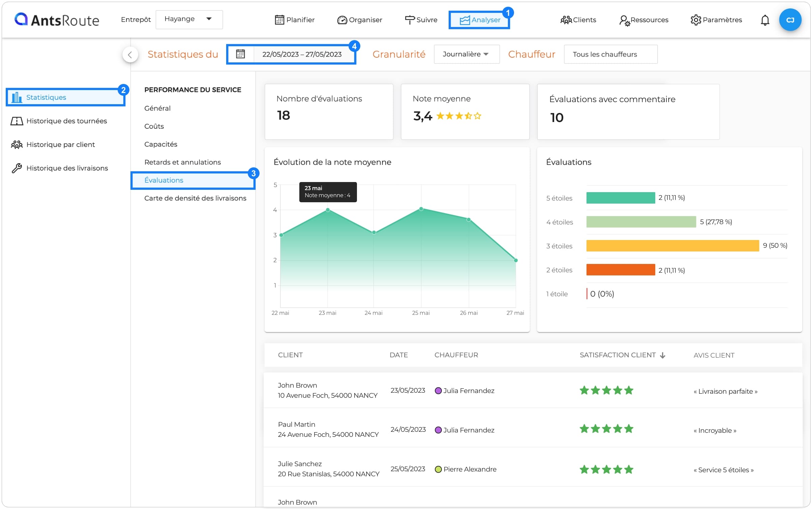Viewport: 812px width, 509px height.
Task: Open the Suivre tab
Action: (x=421, y=20)
